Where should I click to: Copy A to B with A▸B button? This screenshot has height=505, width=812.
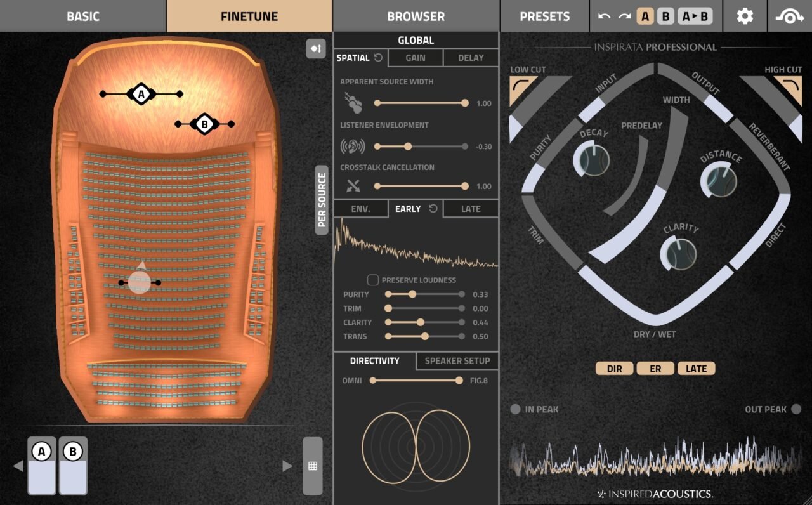[695, 16]
